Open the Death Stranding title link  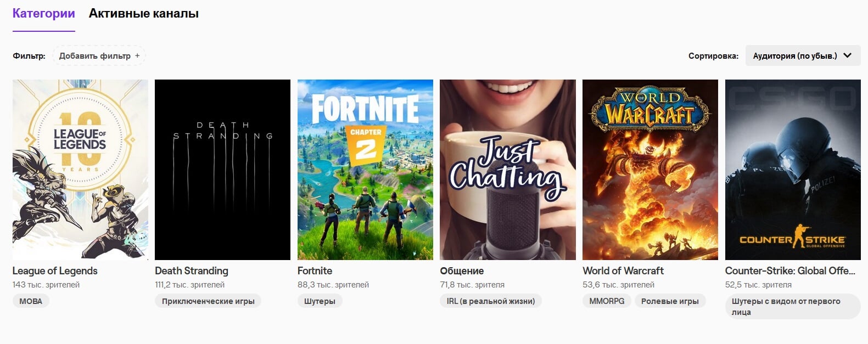pyautogui.click(x=192, y=270)
